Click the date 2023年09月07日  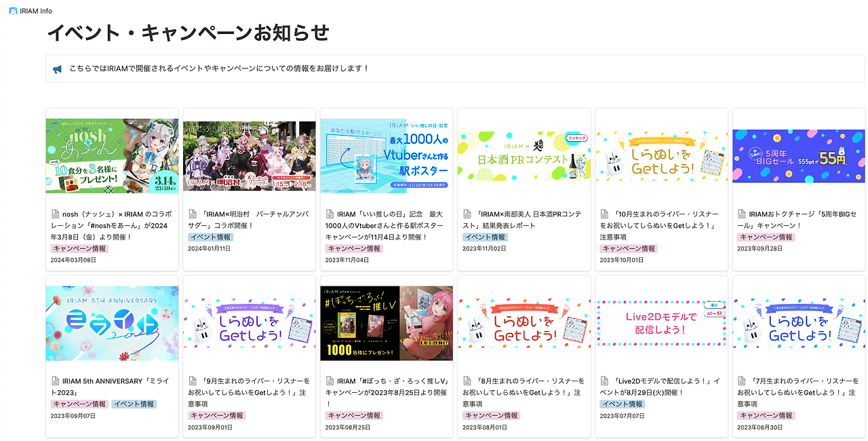[x=73, y=416]
